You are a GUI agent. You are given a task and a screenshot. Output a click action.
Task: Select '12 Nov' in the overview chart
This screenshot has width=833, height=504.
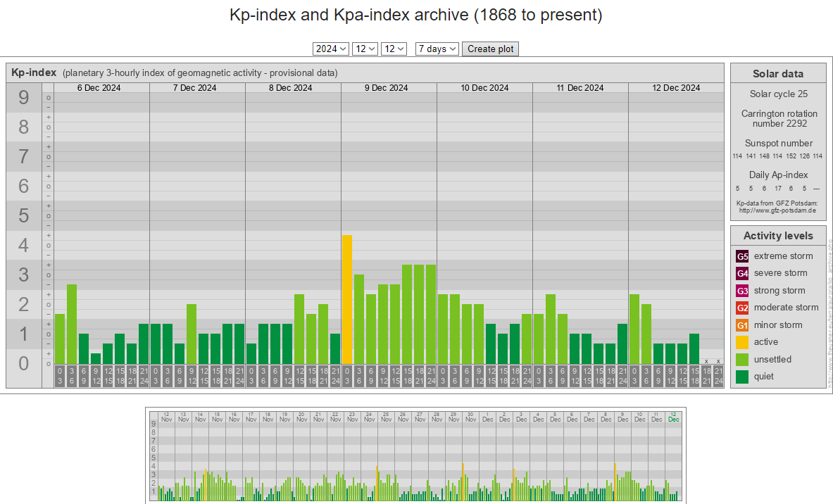(166, 417)
